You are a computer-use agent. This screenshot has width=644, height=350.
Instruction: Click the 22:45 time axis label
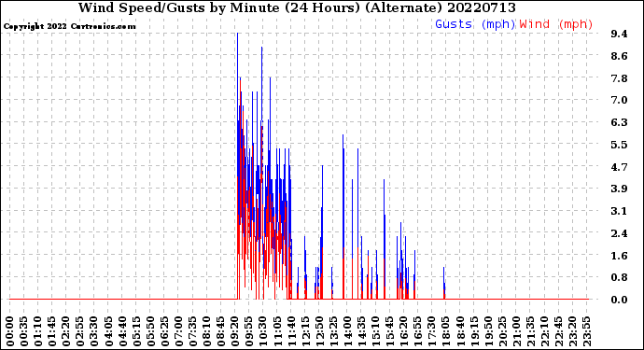(x=558, y=331)
